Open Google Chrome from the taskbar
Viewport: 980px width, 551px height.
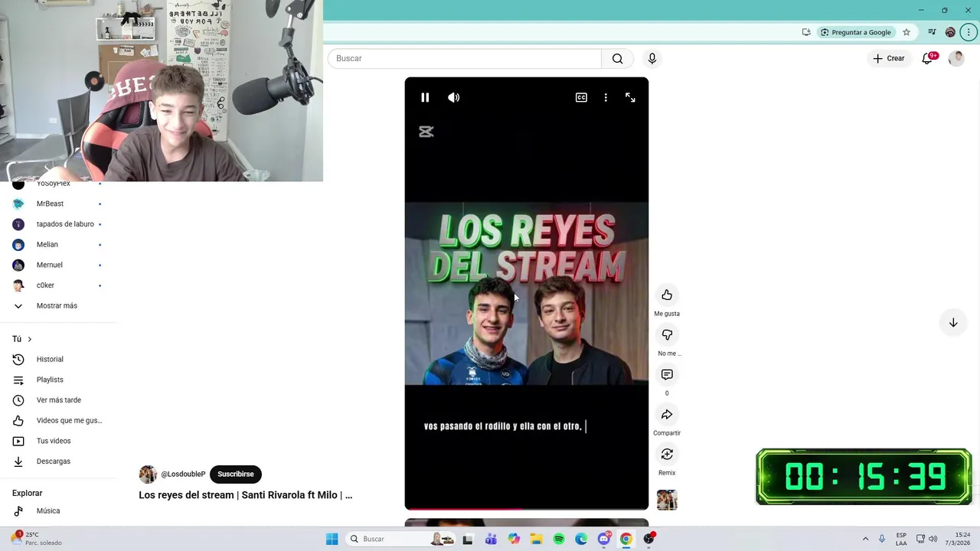point(626,539)
